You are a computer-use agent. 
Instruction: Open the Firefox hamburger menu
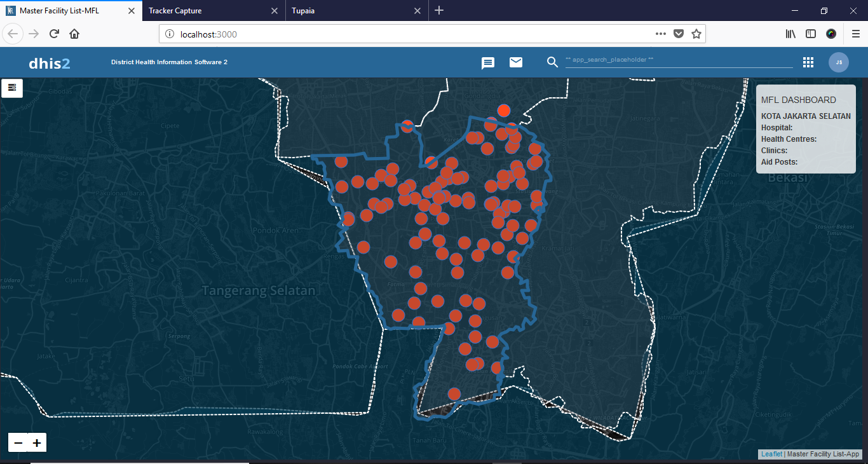856,34
